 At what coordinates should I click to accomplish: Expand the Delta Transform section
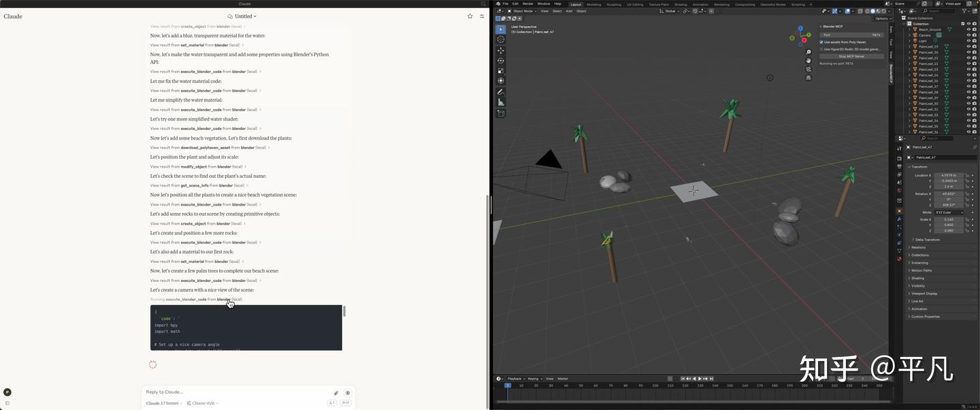(927, 238)
